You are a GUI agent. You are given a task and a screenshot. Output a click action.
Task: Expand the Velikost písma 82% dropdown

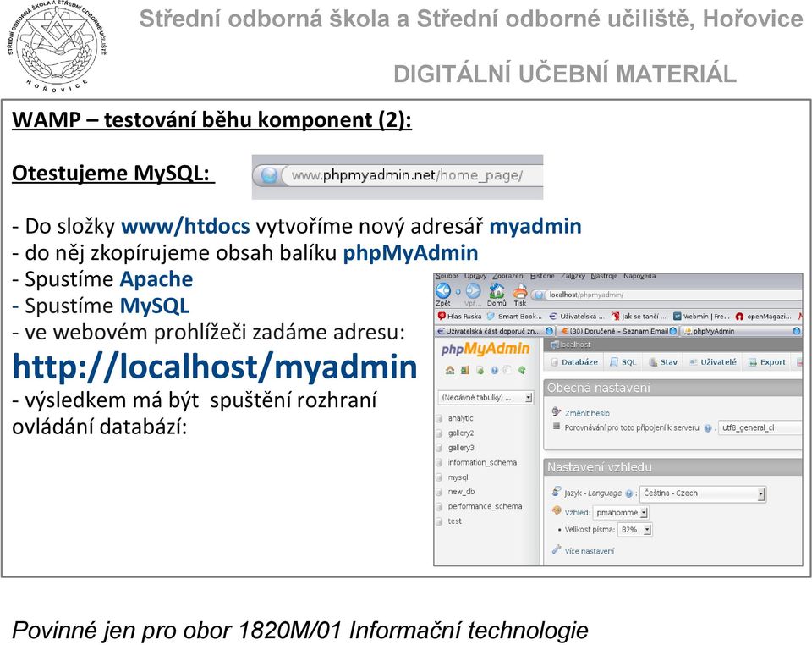(635, 530)
